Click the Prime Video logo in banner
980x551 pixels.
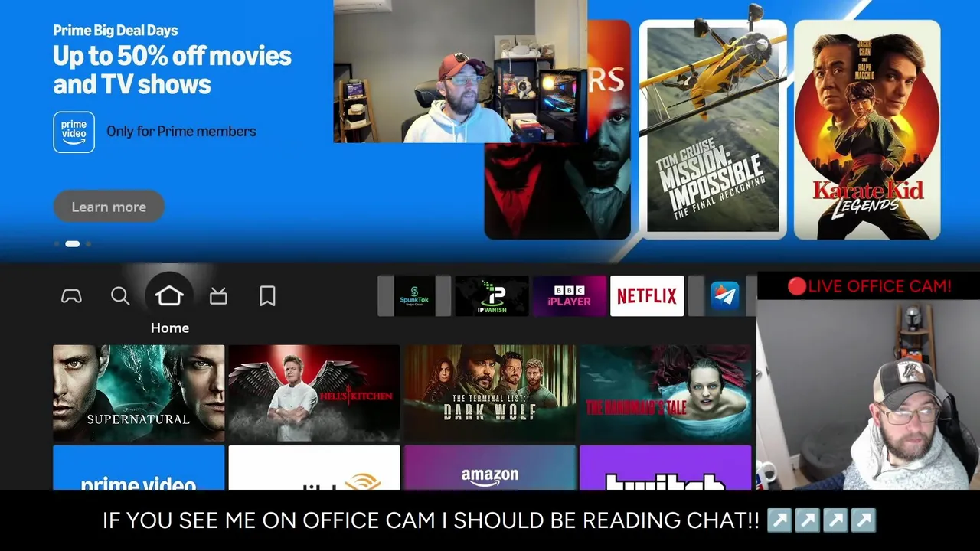(x=73, y=132)
